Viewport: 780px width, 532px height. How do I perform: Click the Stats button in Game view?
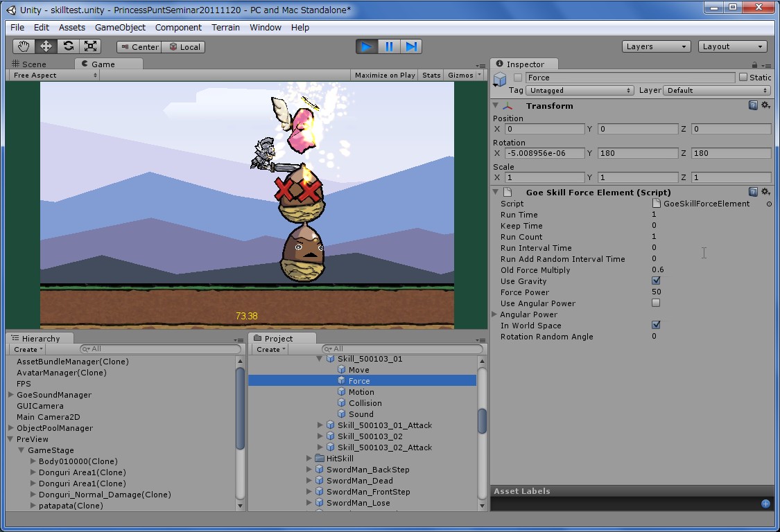click(431, 75)
